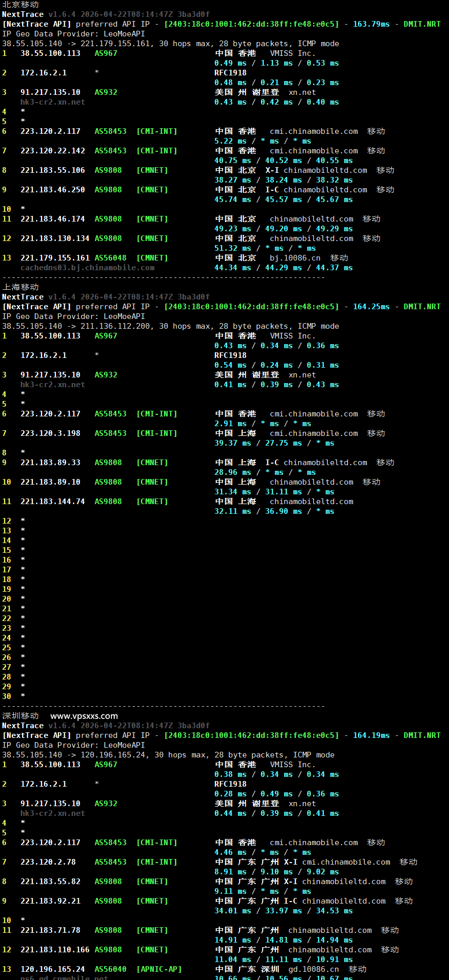The image size is (449, 980).
Task: Click the 深圳移动 section heading
Action: 21,716
